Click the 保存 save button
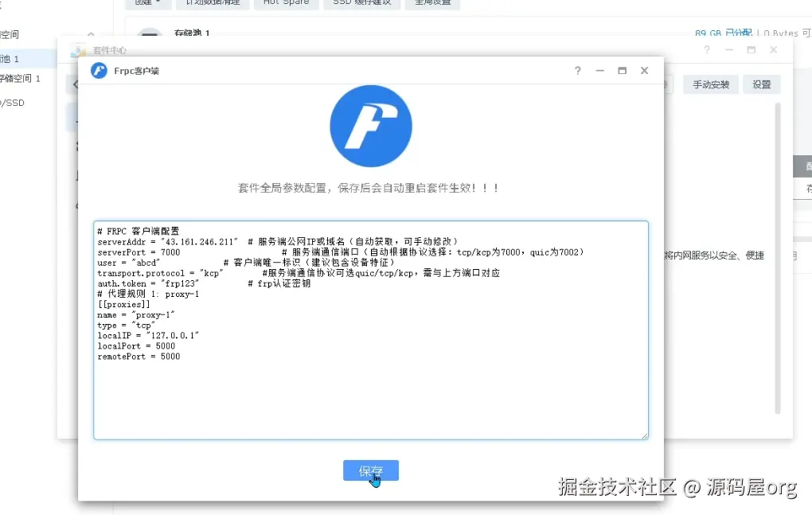 (x=371, y=470)
